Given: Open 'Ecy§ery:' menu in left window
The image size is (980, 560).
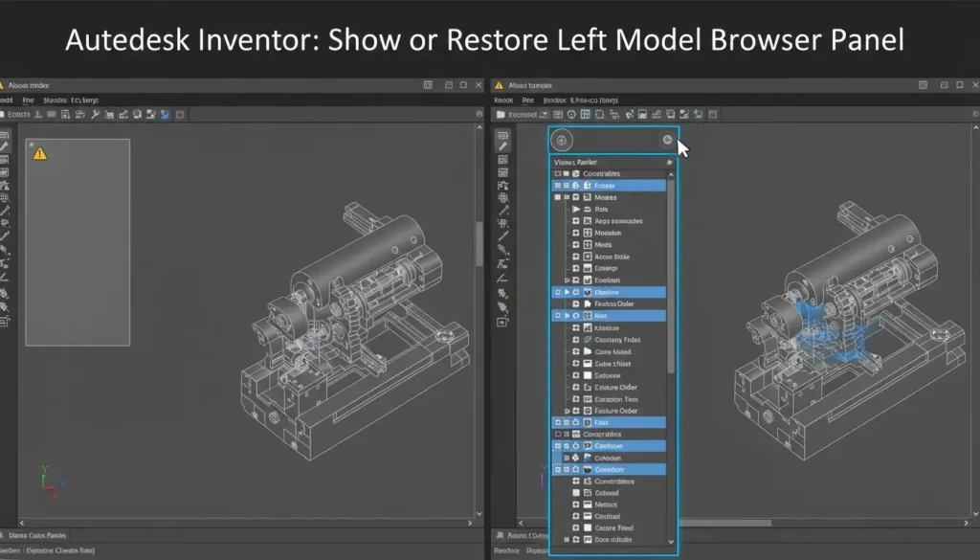Looking at the screenshot, I should pos(85,100).
